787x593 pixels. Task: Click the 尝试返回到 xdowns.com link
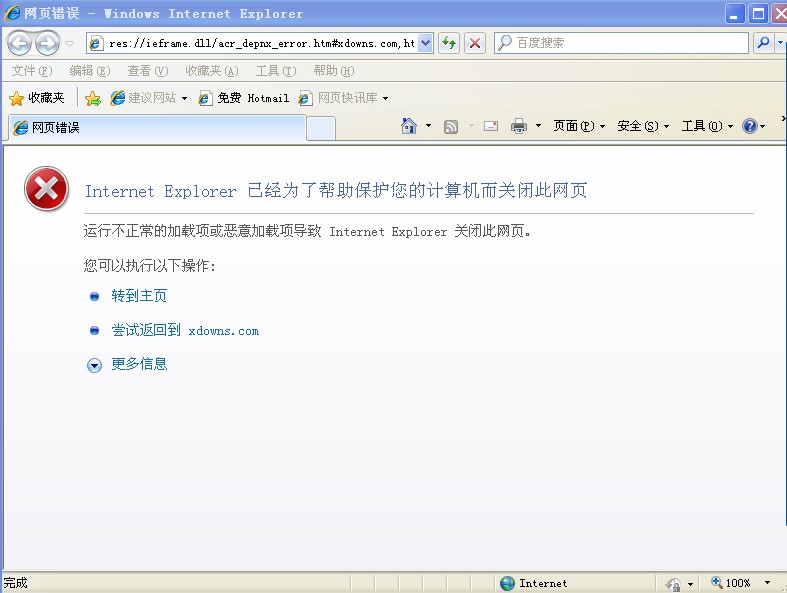(x=185, y=330)
